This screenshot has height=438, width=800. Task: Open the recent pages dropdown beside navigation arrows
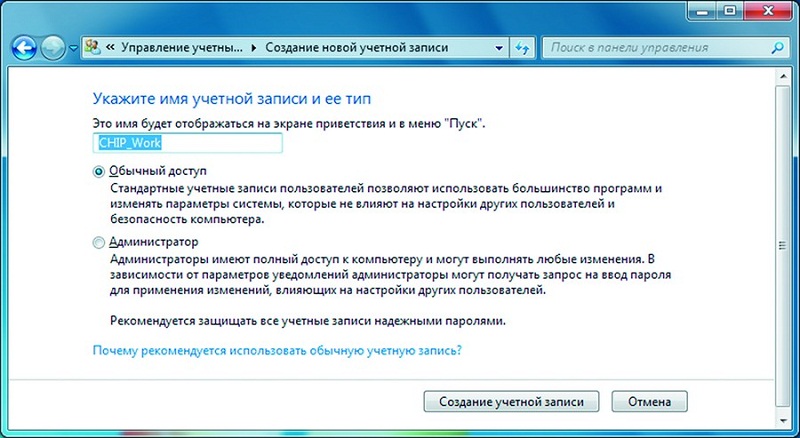(73, 48)
